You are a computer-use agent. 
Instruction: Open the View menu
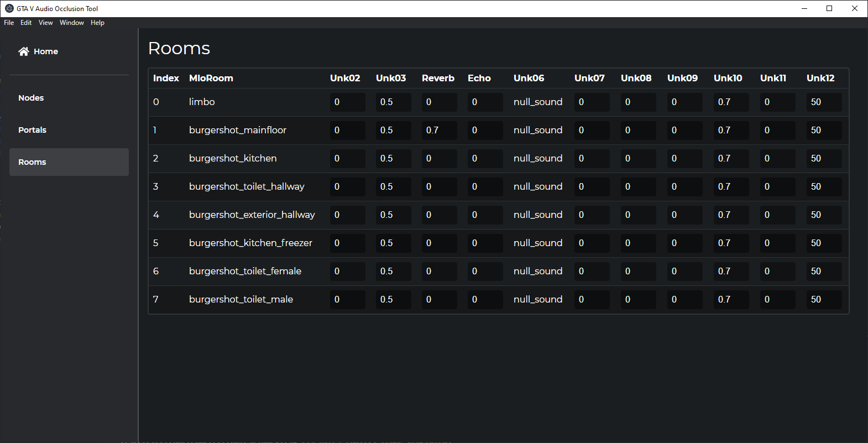pos(46,23)
